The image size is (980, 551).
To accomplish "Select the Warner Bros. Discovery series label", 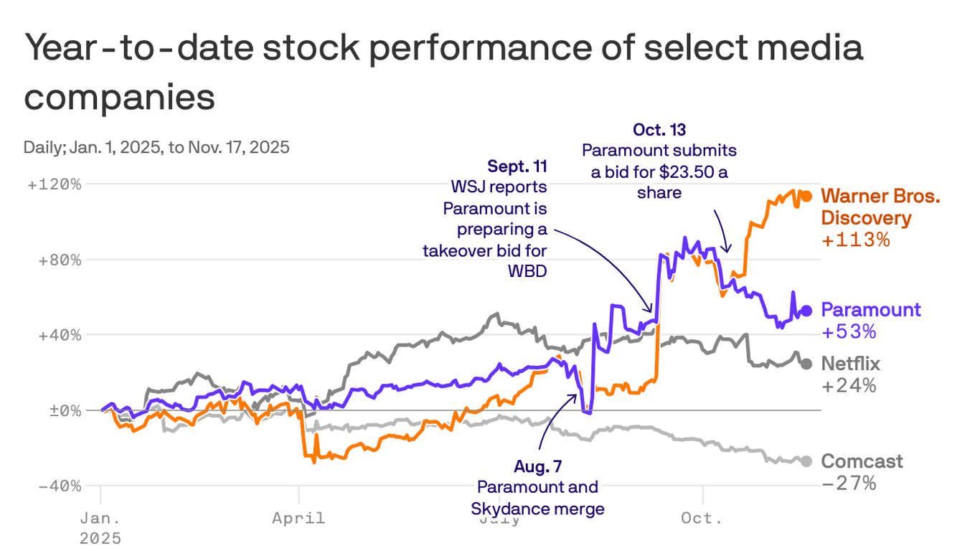I will tap(880, 207).
